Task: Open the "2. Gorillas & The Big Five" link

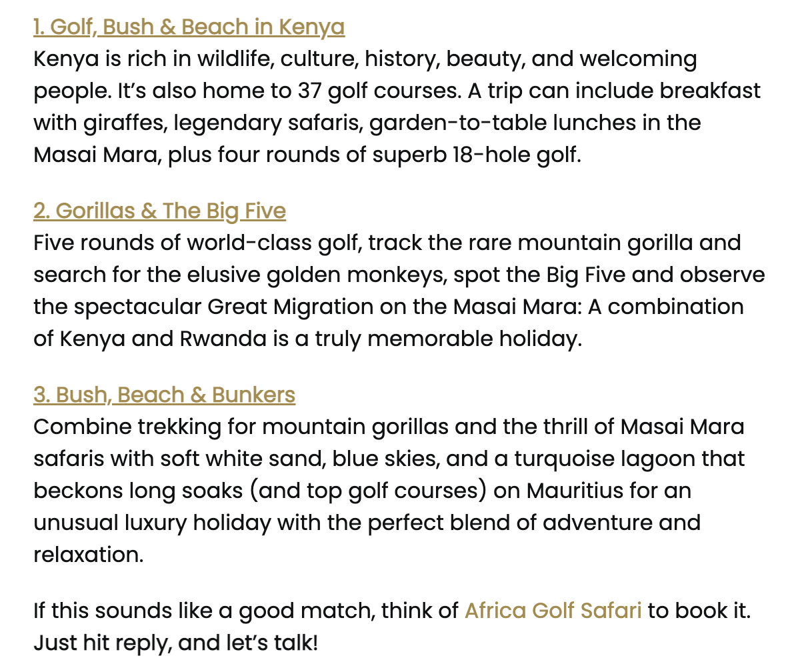Action: [159, 211]
